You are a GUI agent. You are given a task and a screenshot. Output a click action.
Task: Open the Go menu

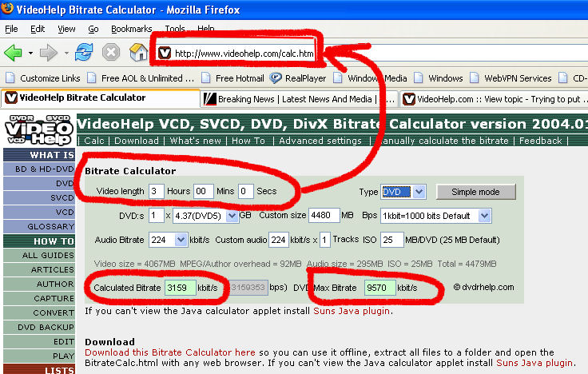point(93,29)
